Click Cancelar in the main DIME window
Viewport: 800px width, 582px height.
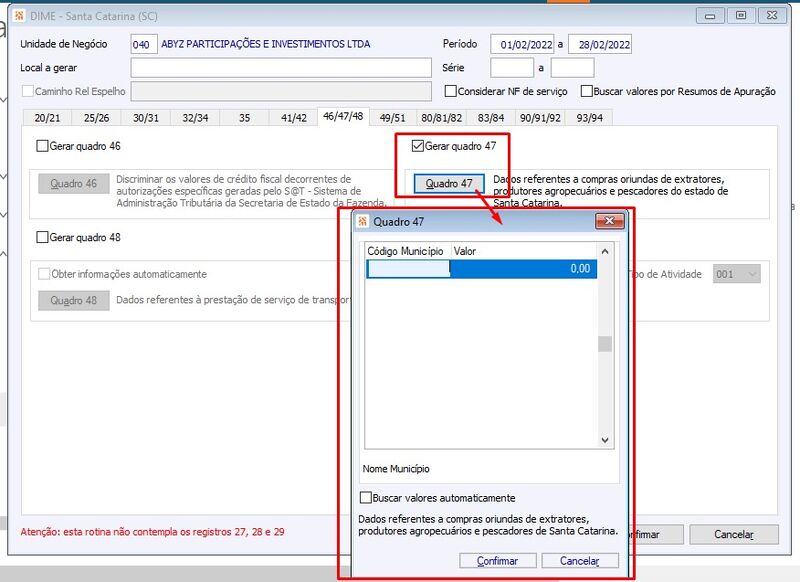coord(734,535)
